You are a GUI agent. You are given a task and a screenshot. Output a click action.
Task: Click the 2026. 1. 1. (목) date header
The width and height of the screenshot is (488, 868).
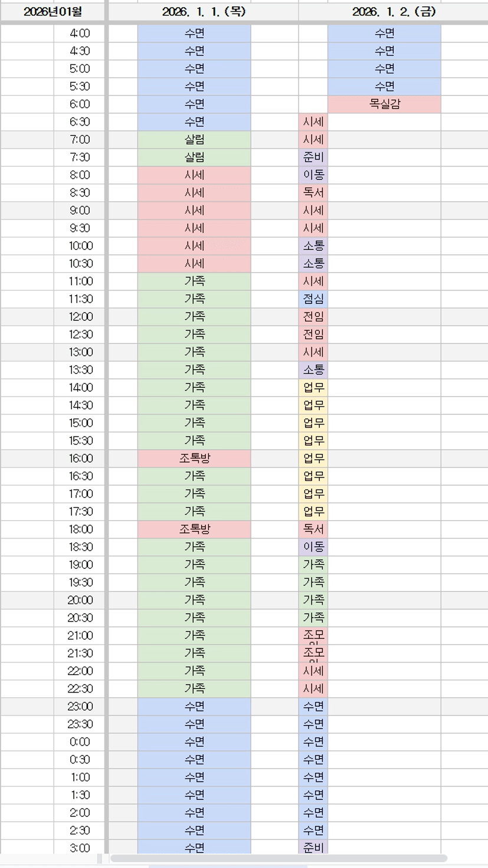tap(204, 12)
